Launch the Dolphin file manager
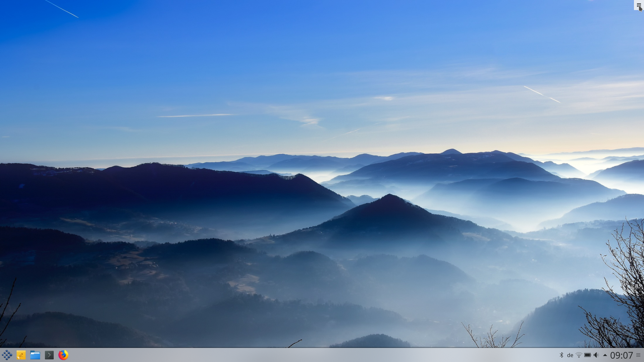644x362 pixels. [35, 355]
